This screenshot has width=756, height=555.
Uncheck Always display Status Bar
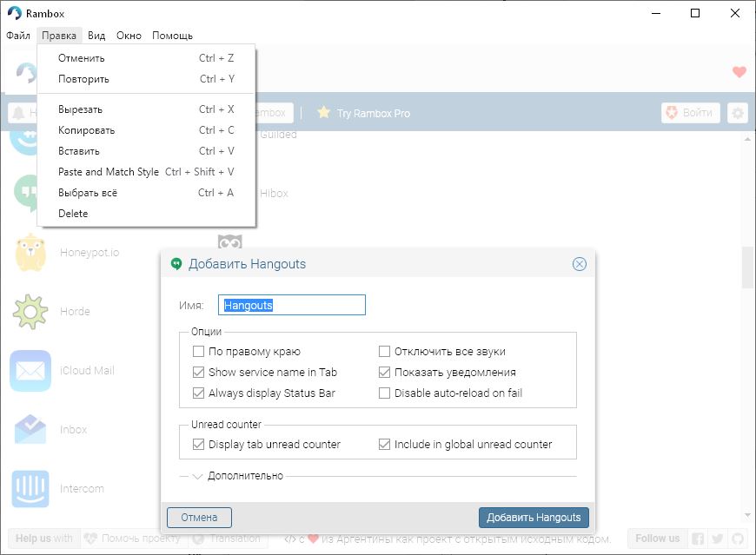click(x=199, y=393)
